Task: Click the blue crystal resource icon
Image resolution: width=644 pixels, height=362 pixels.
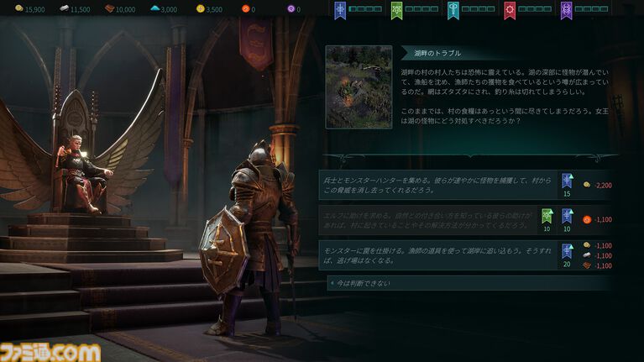Action: tap(154, 8)
